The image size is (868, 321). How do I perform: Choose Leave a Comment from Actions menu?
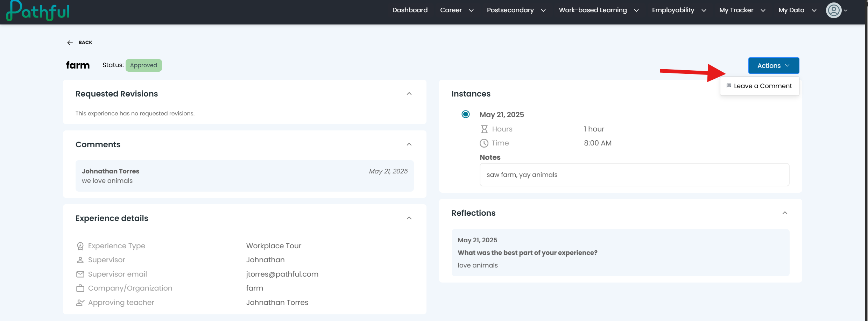point(760,86)
